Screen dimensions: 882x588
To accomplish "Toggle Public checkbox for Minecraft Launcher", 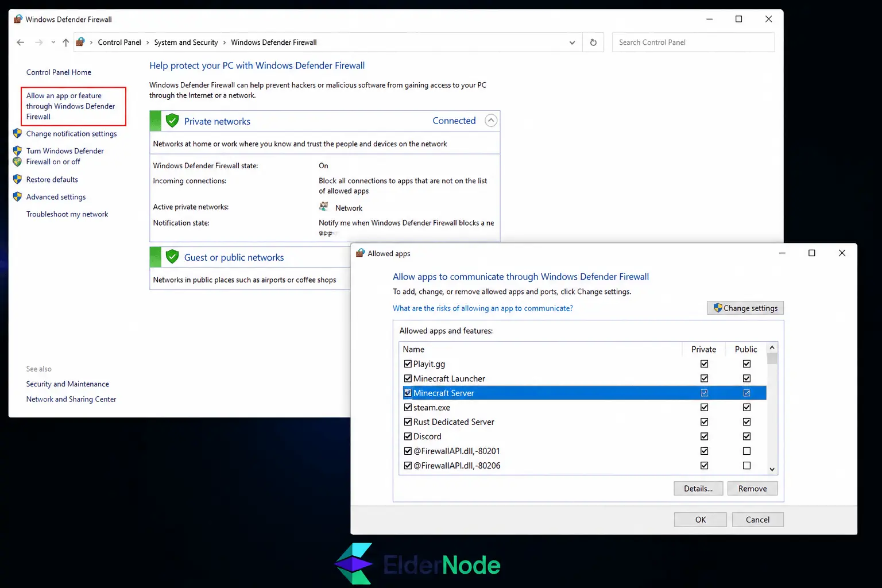I will click(746, 378).
